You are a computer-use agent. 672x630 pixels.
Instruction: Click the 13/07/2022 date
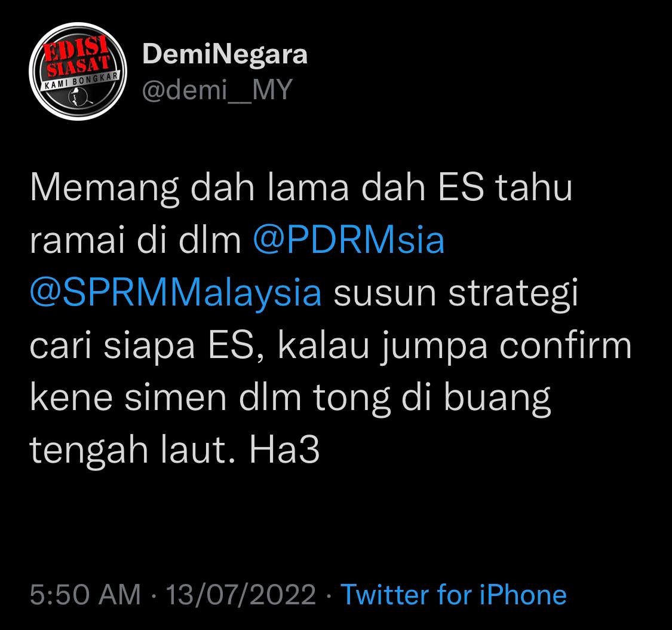tap(241, 595)
